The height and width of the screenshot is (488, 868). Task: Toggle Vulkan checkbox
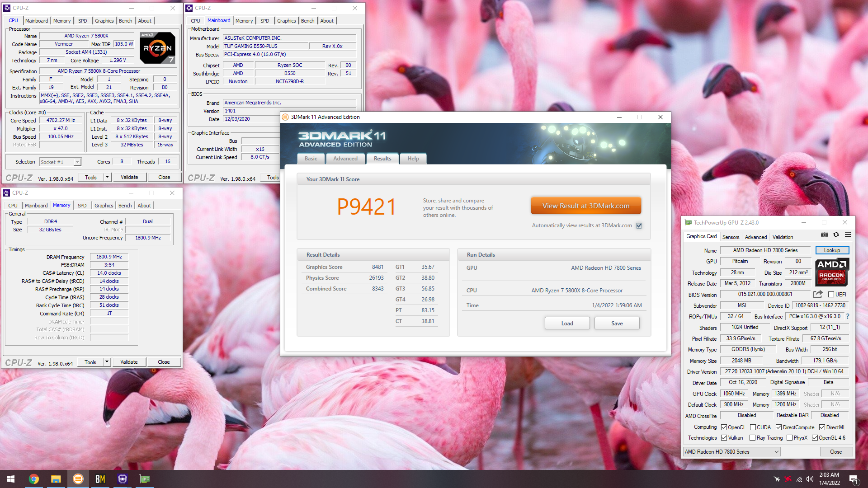(724, 438)
